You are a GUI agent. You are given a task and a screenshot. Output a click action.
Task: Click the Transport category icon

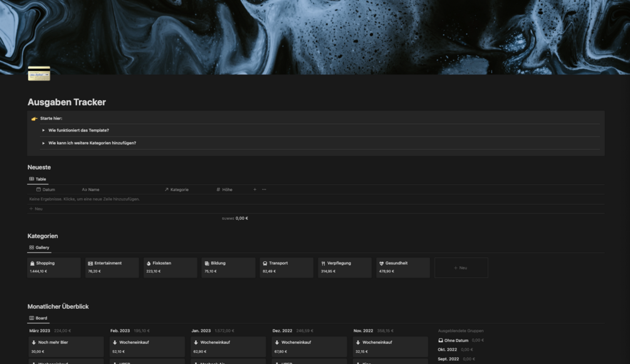[265, 263]
